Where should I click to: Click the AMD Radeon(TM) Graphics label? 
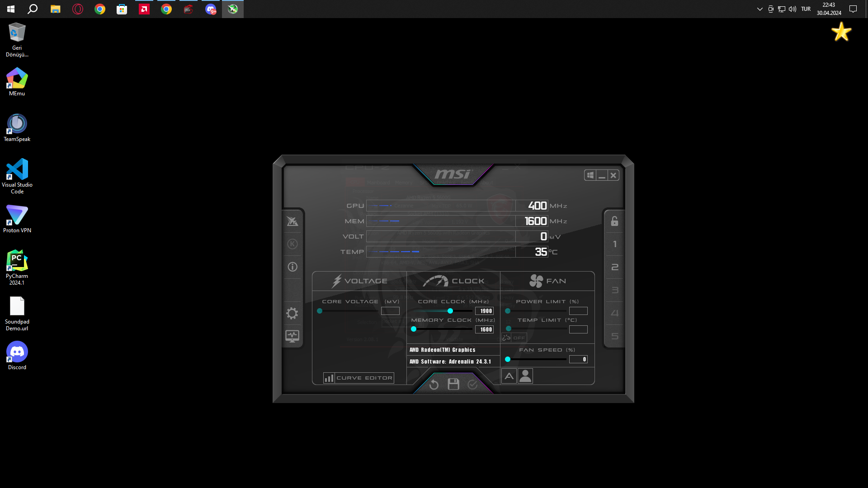pos(443,350)
